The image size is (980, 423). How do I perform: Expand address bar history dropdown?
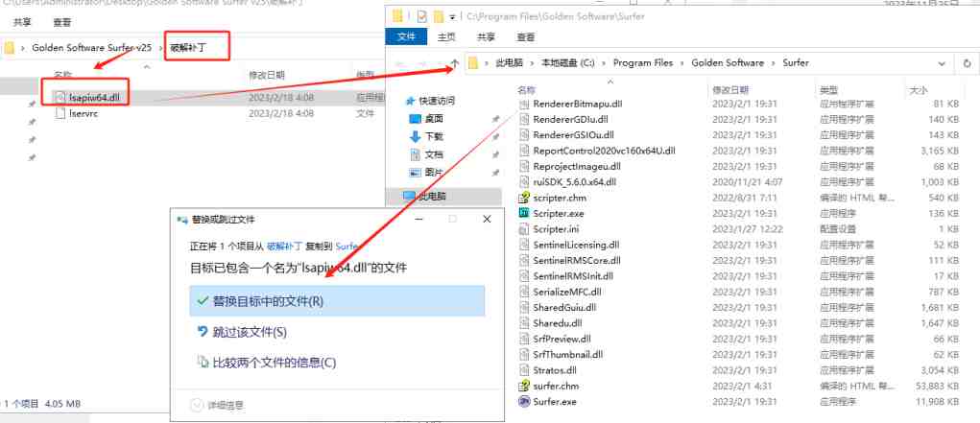point(942,63)
